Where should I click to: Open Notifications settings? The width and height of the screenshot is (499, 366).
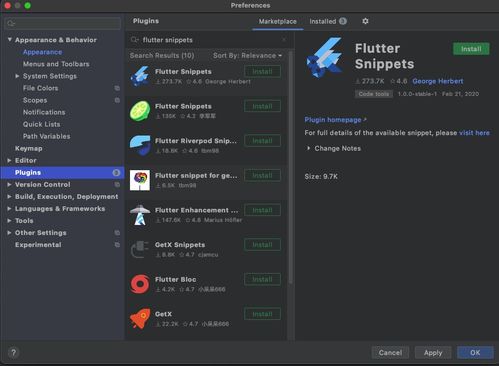point(44,112)
